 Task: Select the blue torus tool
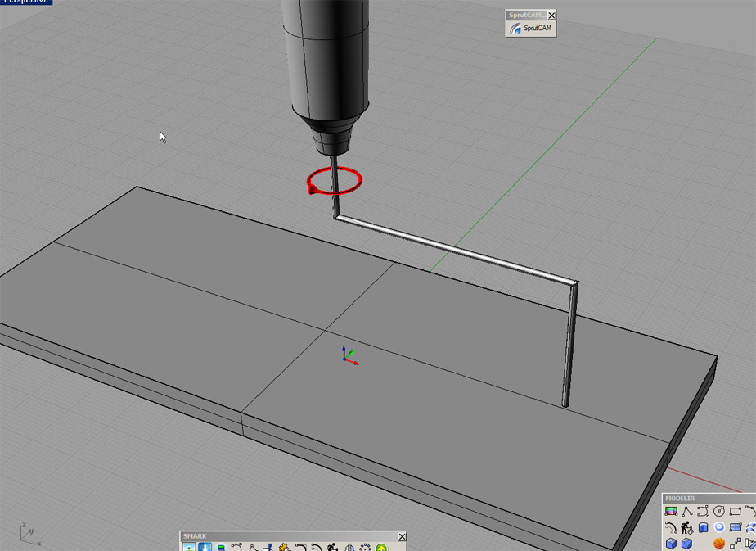pos(719,528)
